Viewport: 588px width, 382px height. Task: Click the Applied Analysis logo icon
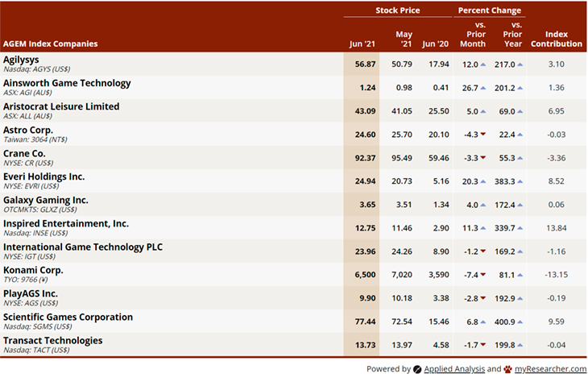point(417,369)
